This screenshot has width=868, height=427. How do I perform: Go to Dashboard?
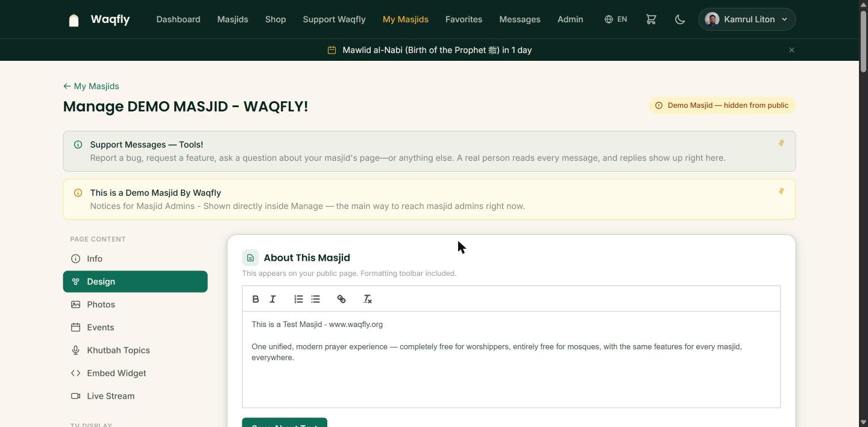point(178,19)
